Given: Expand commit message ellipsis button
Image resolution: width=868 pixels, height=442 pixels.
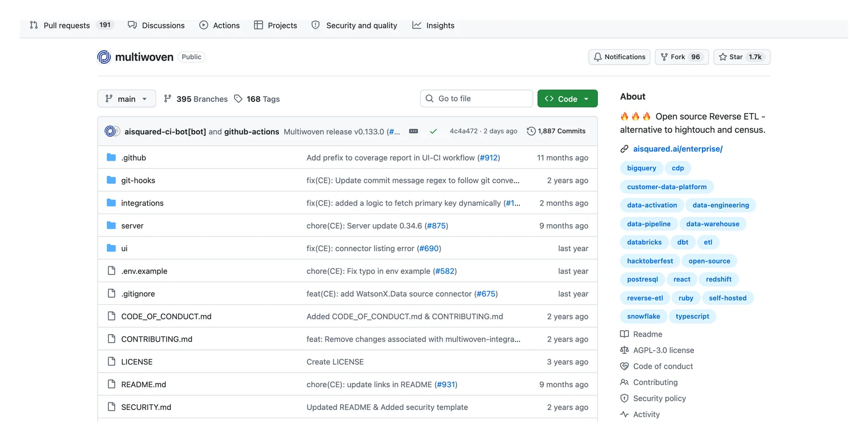Looking at the screenshot, I should [x=413, y=131].
